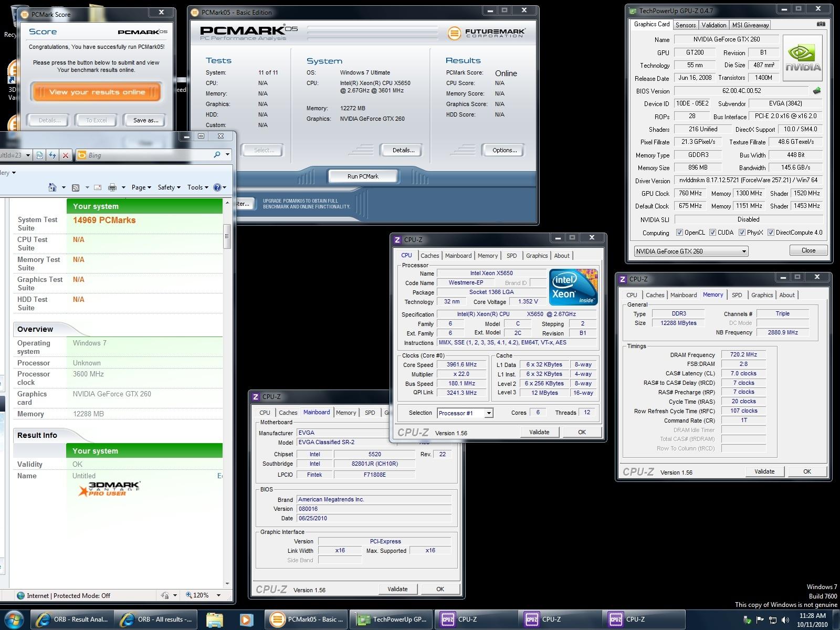Click the IE vertical scrollbar thumb
The height and width of the screenshot is (630, 840).
tap(227, 237)
